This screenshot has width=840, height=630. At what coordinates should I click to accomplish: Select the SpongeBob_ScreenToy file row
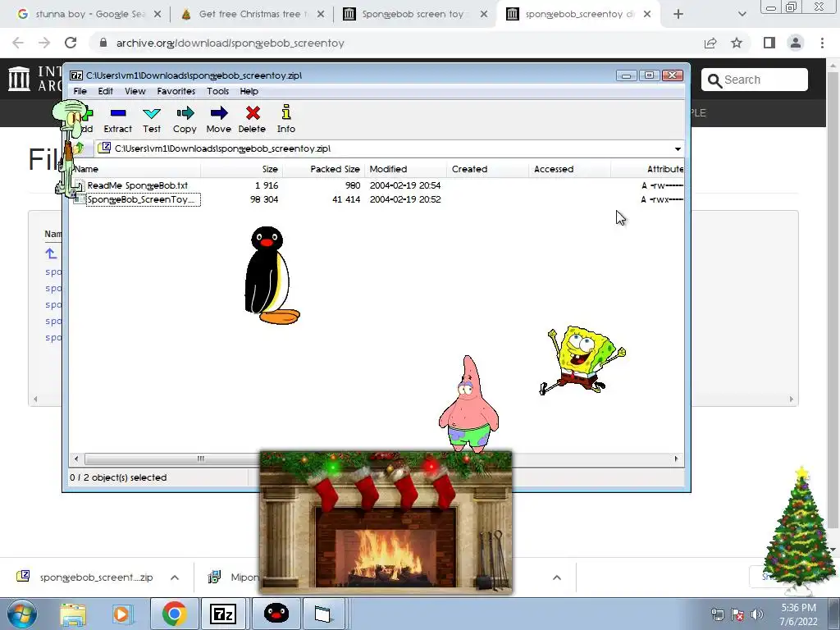[x=137, y=199]
